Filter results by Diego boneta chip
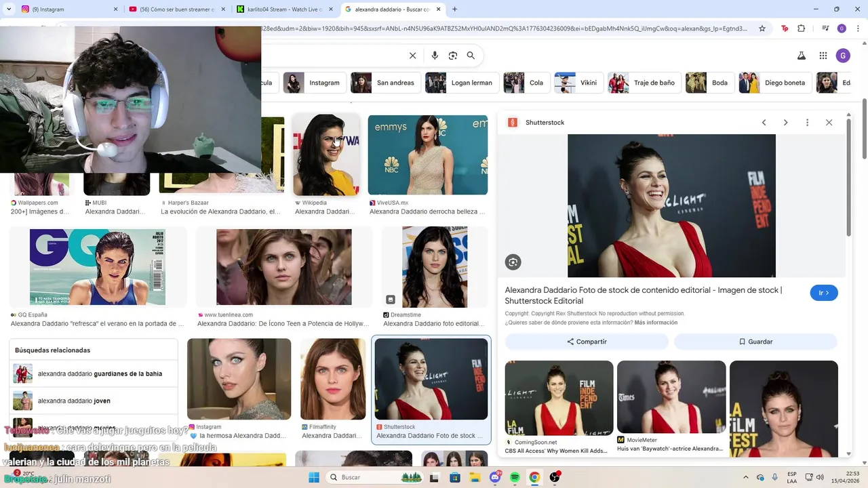This screenshot has height=488, width=868. click(774, 83)
